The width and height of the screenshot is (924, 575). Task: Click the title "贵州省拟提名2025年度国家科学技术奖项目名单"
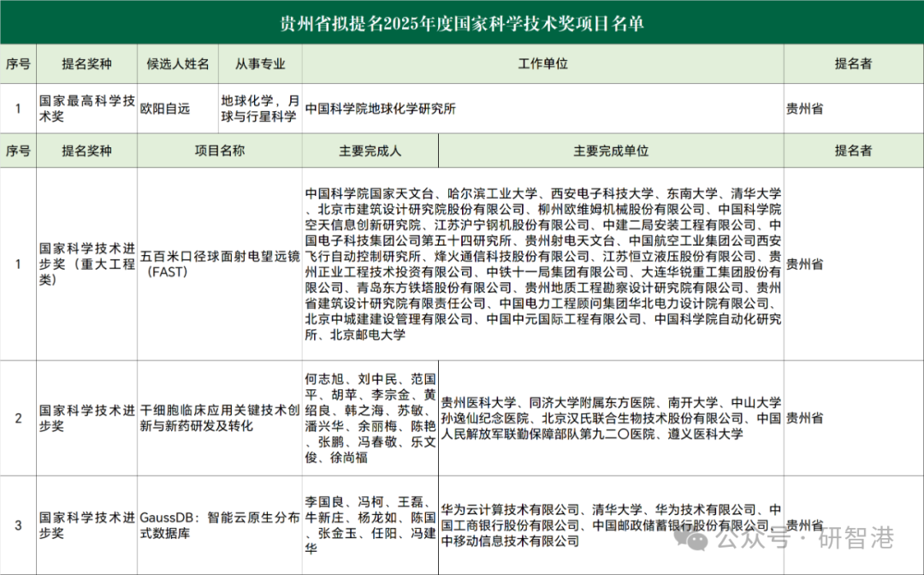pos(462,22)
